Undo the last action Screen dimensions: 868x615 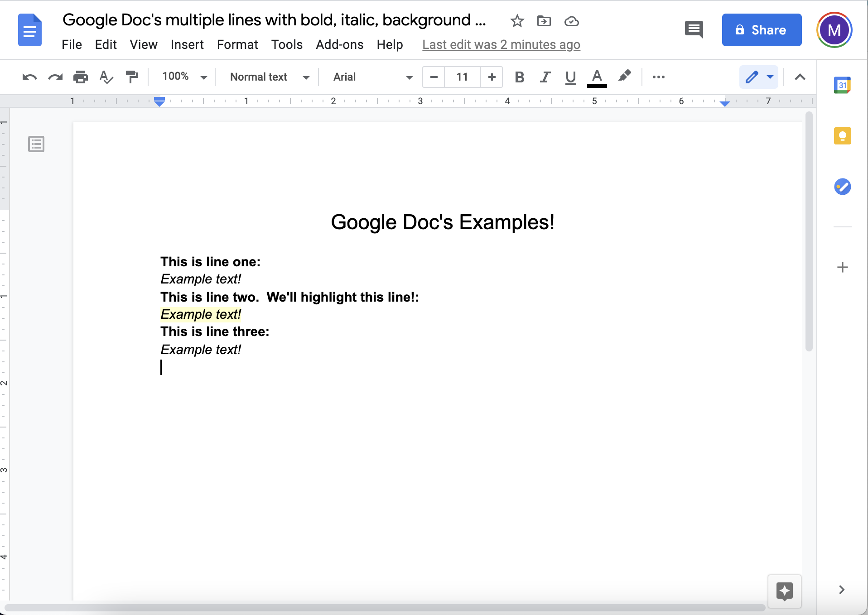(29, 77)
